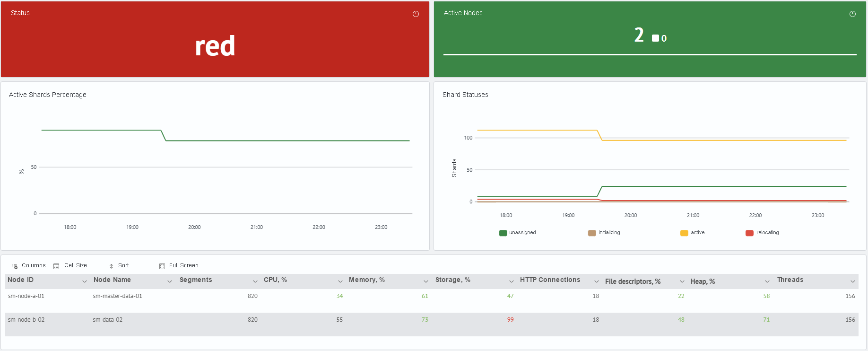The width and height of the screenshot is (868, 351).
Task: Click the green unassigned color swatch
Action: click(x=503, y=233)
